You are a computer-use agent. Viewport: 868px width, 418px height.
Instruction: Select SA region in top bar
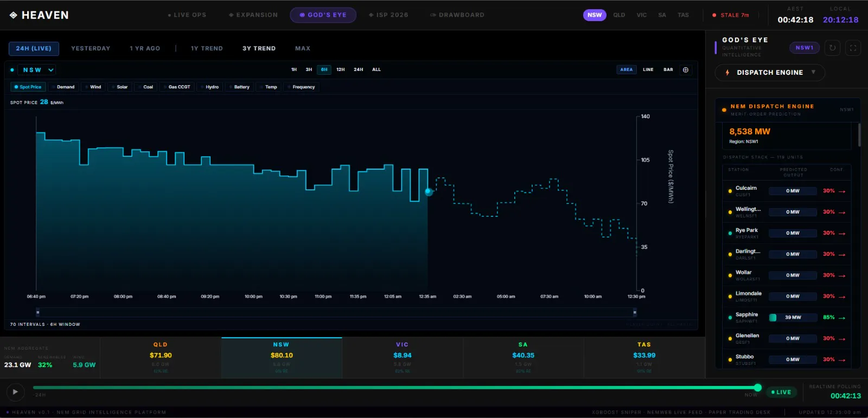click(x=662, y=15)
